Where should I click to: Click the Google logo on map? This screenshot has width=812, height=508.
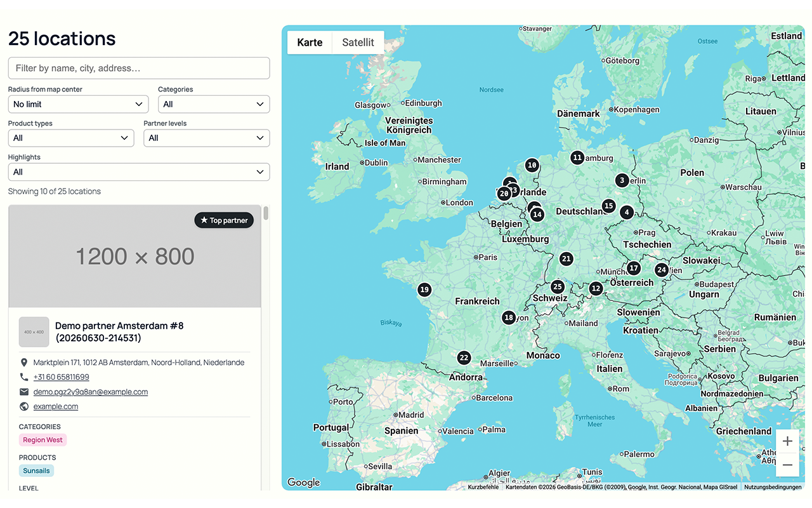(304, 483)
